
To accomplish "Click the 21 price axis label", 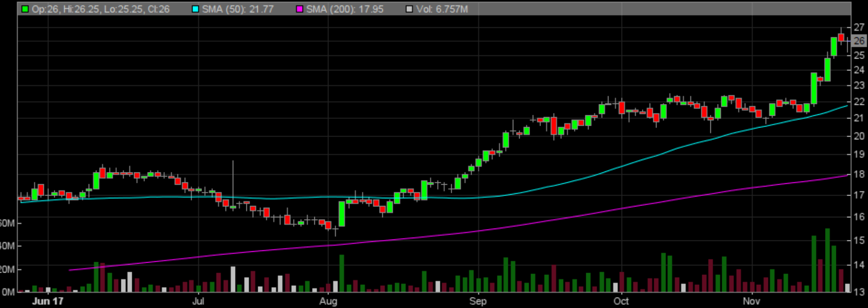I will click(x=859, y=118).
